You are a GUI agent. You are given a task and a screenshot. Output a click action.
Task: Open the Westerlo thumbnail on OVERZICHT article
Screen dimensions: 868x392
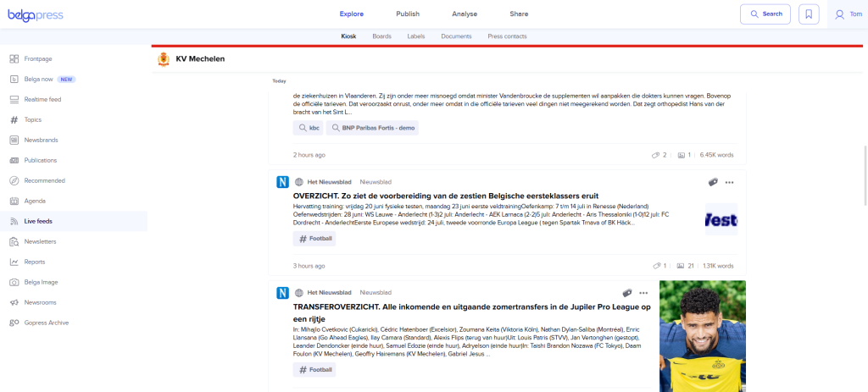point(721,219)
